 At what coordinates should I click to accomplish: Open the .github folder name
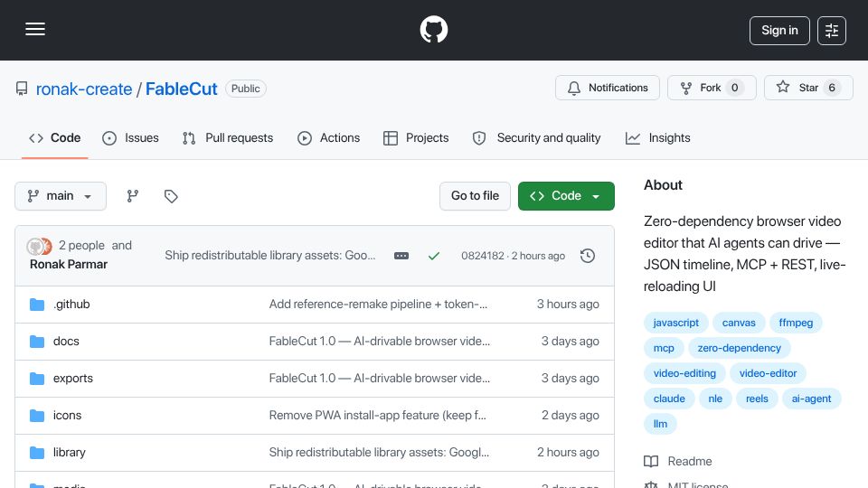click(71, 305)
